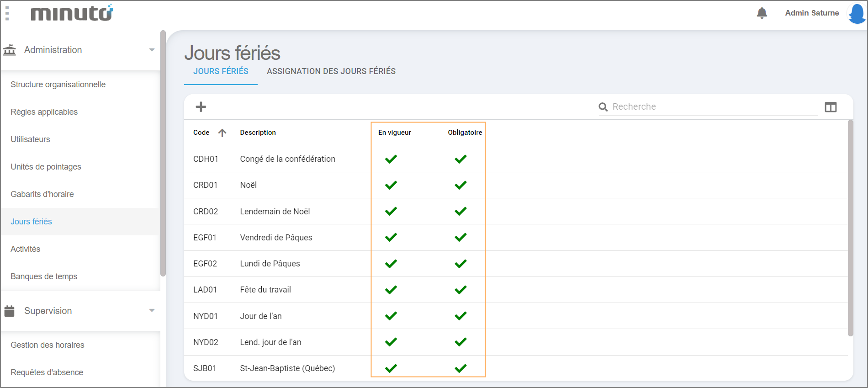
Task: Click the Supervision calendar icon
Action: click(x=10, y=311)
